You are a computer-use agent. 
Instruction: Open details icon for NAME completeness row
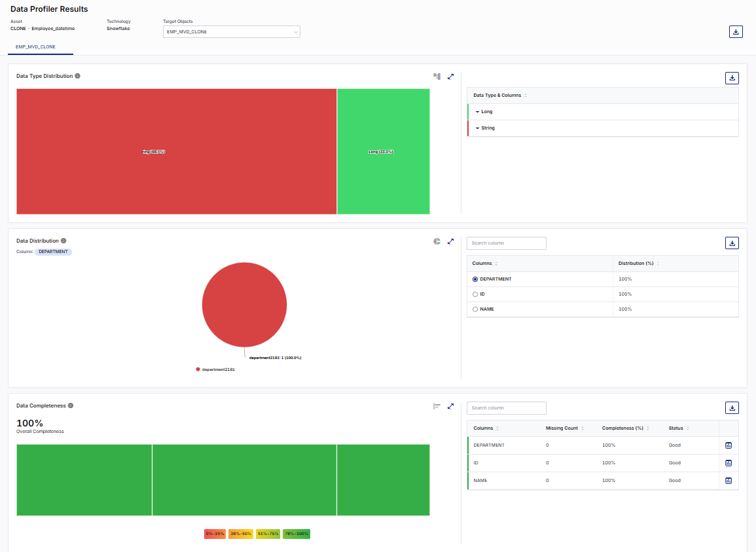point(729,481)
